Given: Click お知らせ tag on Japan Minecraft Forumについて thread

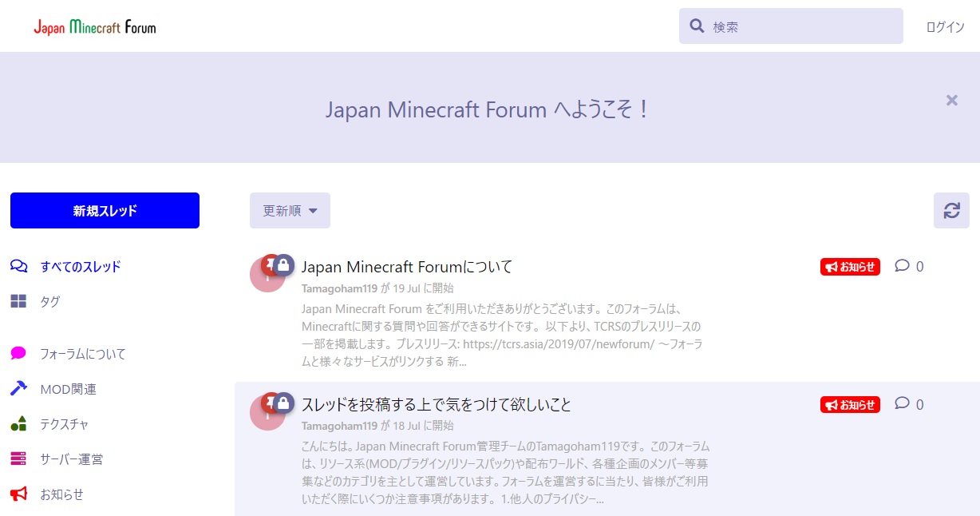Looking at the screenshot, I should coord(850,267).
